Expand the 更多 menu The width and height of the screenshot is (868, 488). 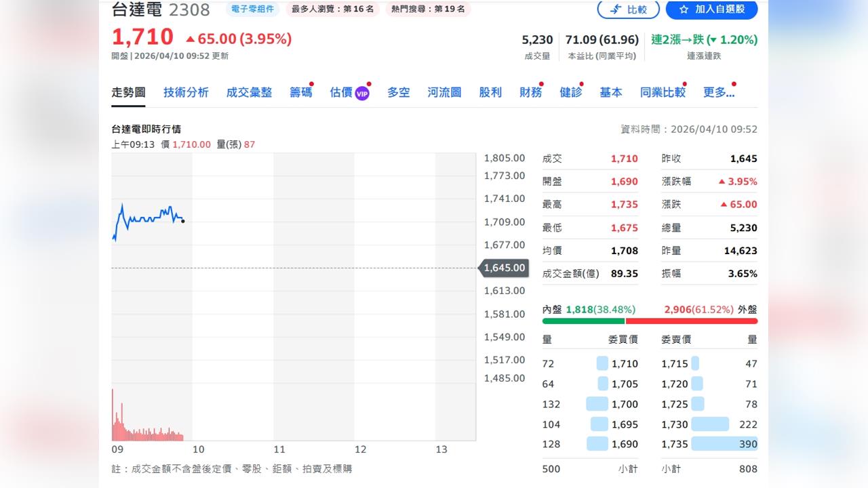[718, 92]
